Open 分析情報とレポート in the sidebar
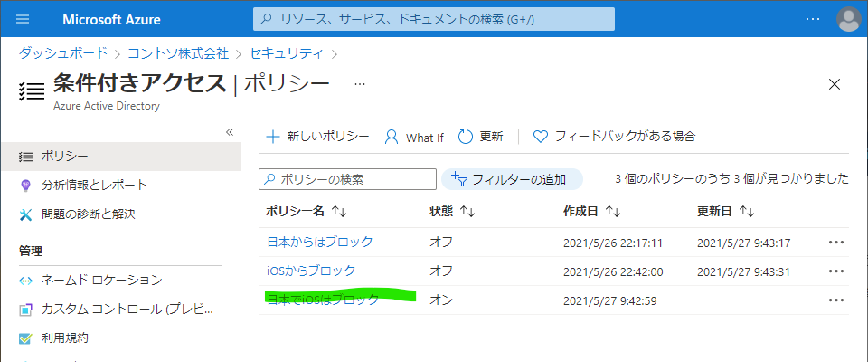868x362 pixels. point(94,186)
